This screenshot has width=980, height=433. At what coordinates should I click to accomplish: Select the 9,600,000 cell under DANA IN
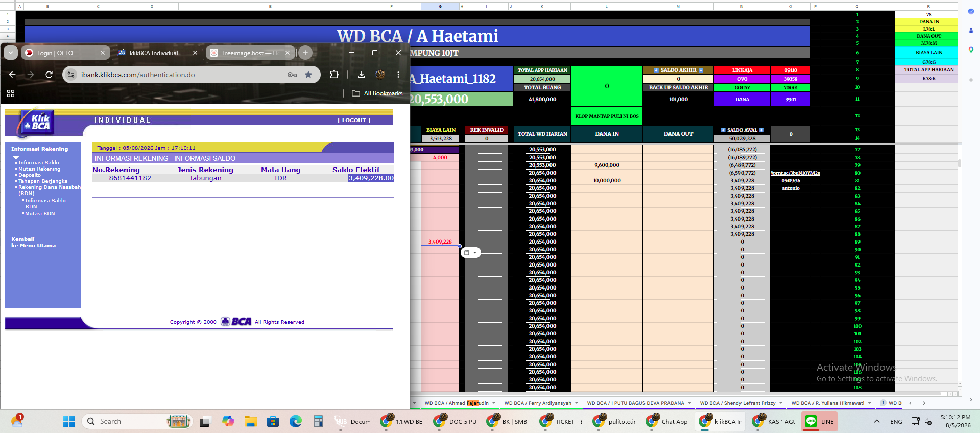click(x=607, y=165)
